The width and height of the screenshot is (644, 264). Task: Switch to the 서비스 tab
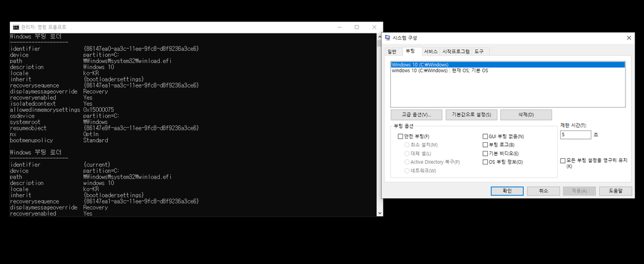(431, 52)
